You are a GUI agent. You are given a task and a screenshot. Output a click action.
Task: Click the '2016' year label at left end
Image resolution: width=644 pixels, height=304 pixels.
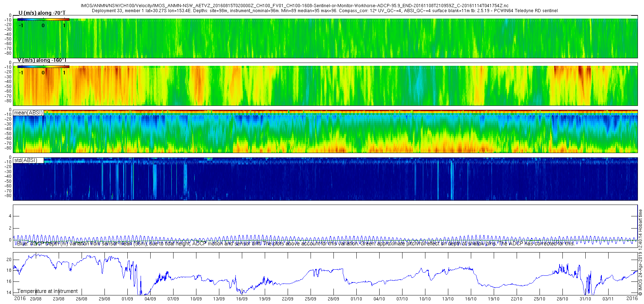pos(20,298)
